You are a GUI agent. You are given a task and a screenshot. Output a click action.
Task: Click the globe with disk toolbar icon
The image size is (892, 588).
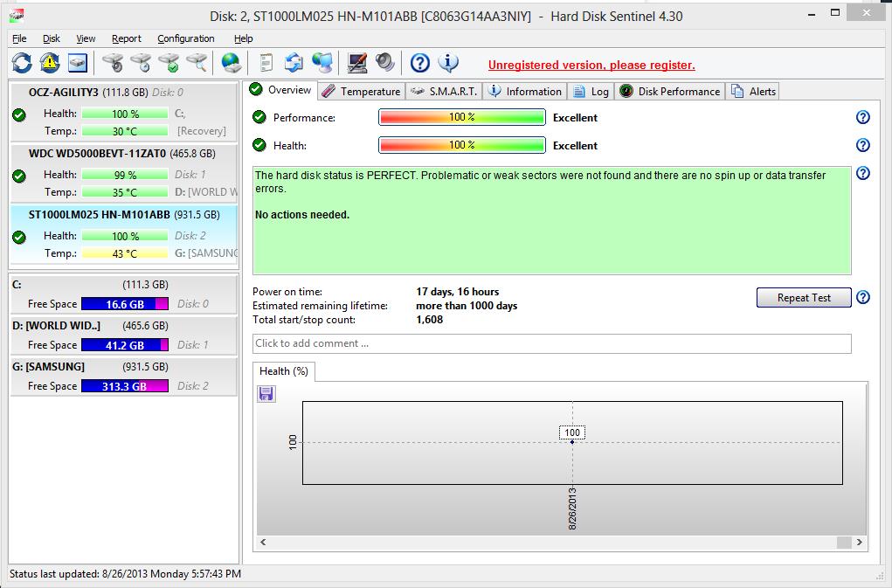231,63
